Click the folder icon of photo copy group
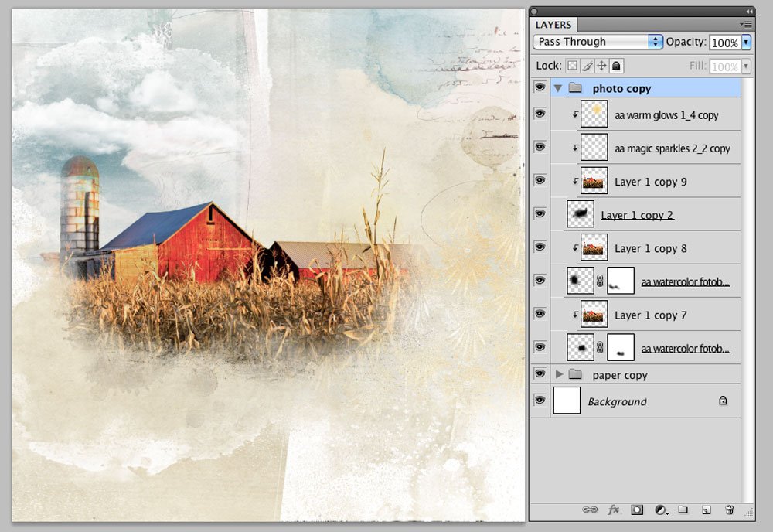The image size is (773, 532). pyautogui.click(x=575, y=88)
